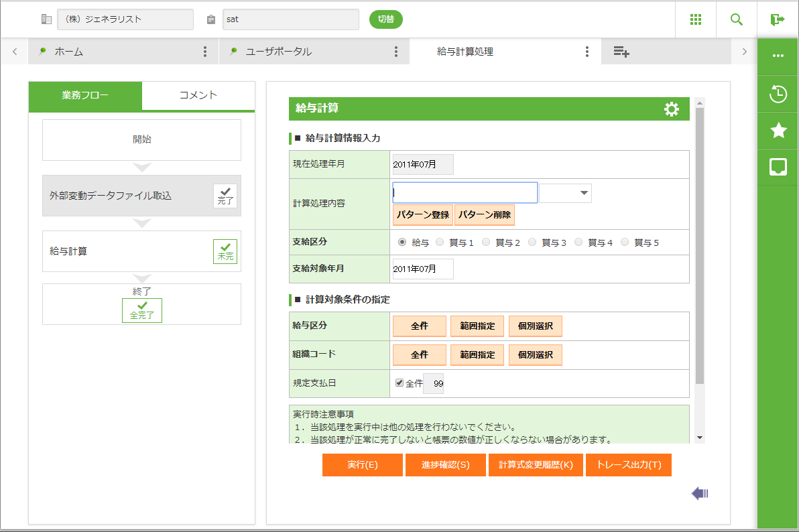This screenshot has height=532, width=799.
Task: Open the apps grid icon
Action: (x=696, y=19)
